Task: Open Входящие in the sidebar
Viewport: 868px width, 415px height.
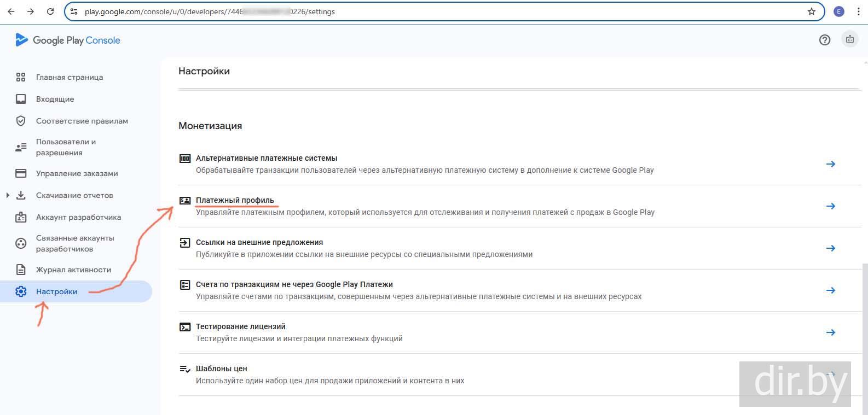Action: (55, 99)
